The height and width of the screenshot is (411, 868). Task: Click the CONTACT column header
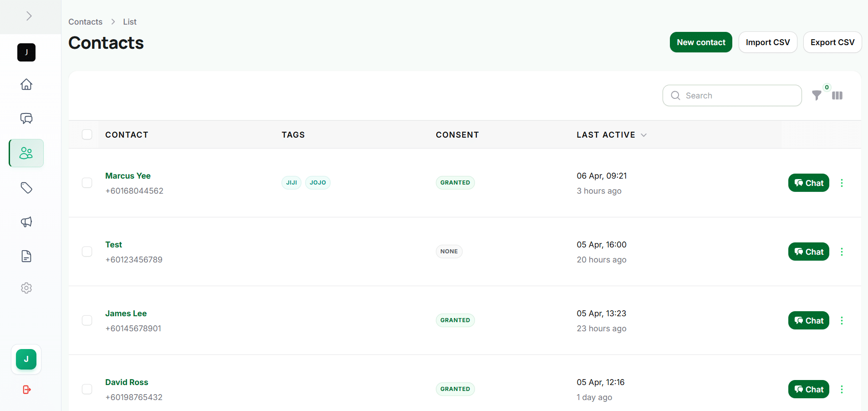point(127,135)
